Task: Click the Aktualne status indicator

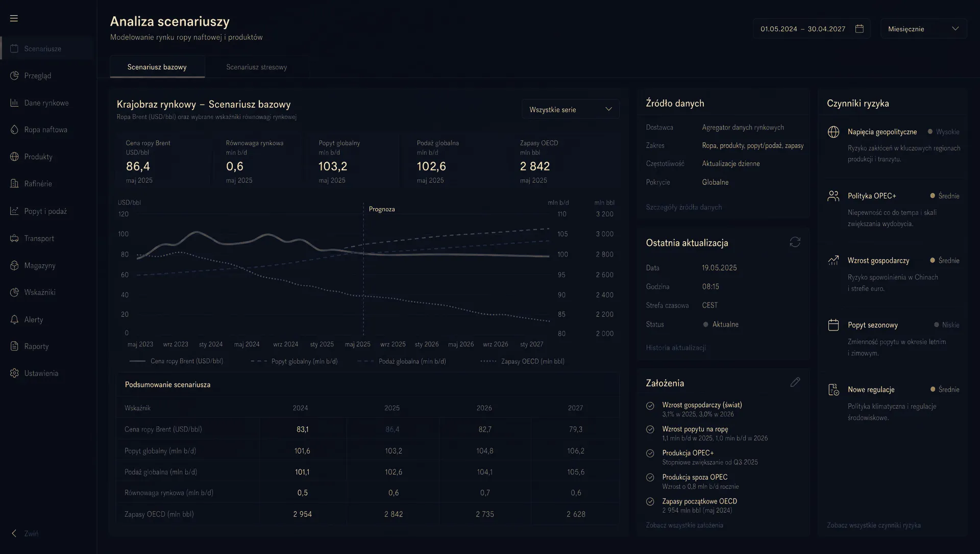Action: (x=721, y=324)
